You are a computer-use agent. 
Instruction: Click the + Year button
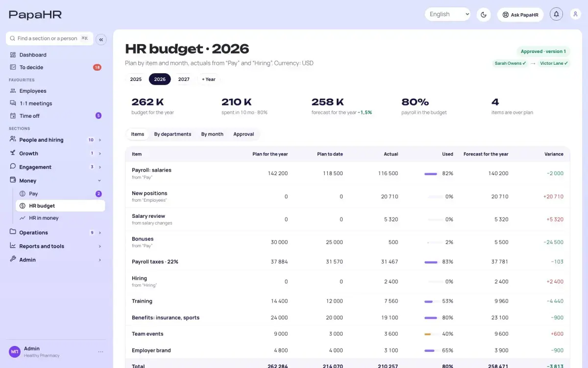coord(209,79)
